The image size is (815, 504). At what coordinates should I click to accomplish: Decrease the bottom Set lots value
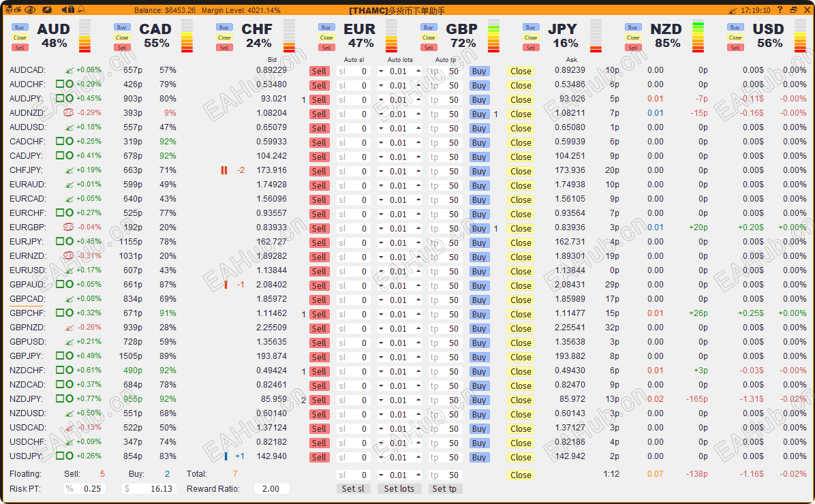point(381,475)
